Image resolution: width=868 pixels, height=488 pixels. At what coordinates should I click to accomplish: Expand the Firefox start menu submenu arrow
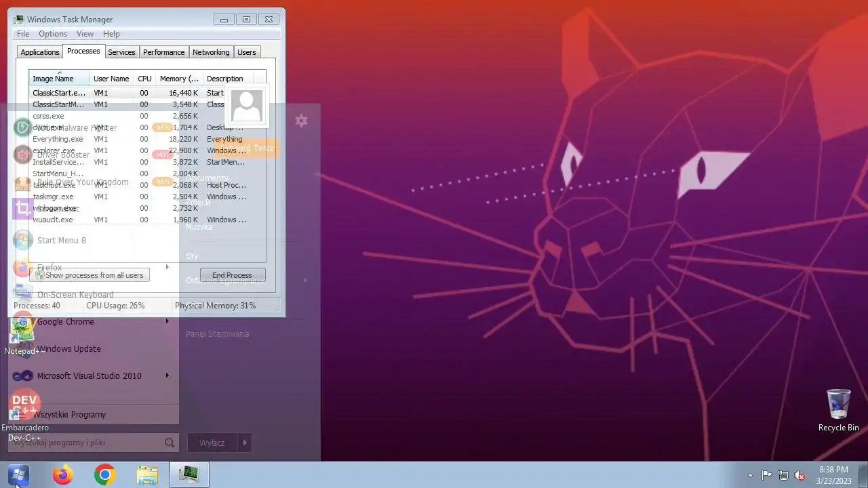(x=167, y=267)
